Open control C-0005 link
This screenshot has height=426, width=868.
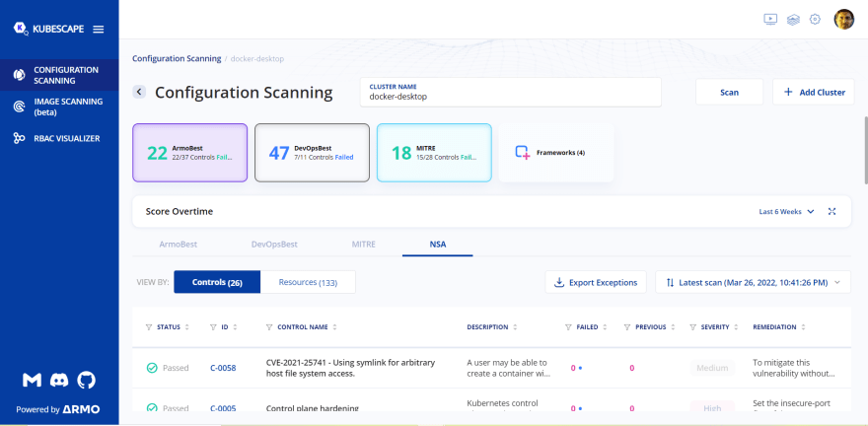223,407
